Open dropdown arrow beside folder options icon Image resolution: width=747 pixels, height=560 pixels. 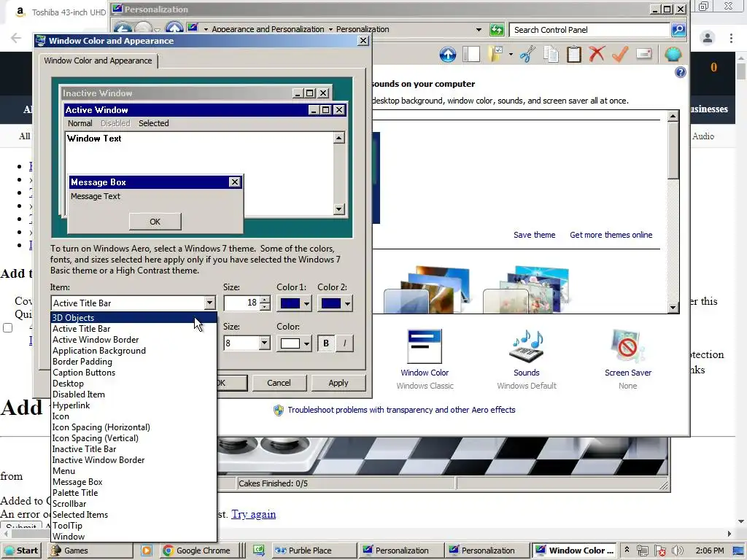(x=511, y=54)
